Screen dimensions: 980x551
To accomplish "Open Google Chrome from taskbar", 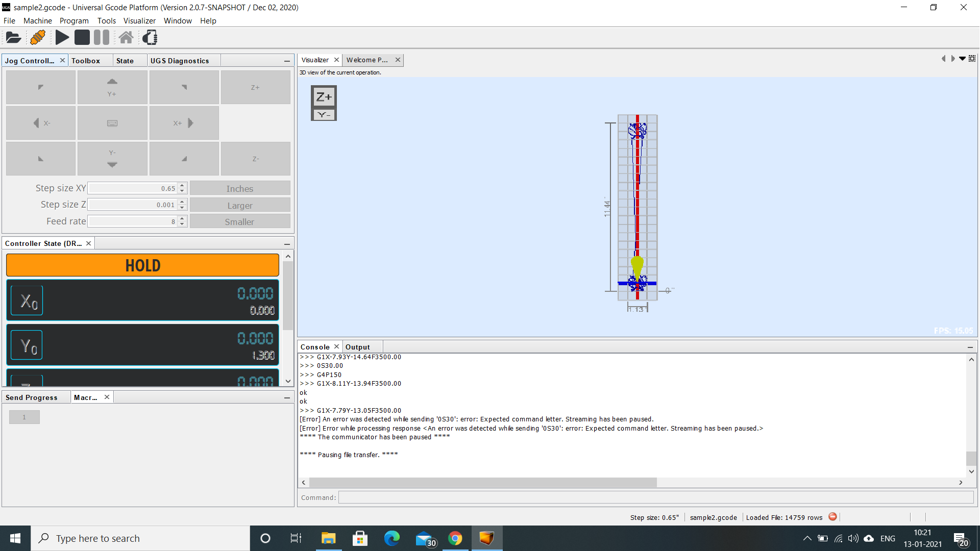I will pos(455,538).
